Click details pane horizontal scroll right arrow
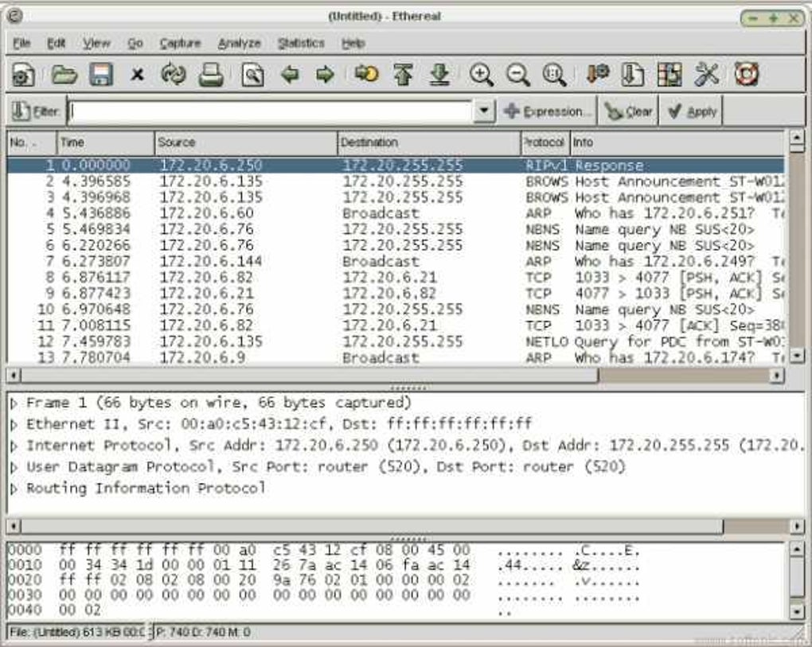This screenshot has height=647, width=812. (x=797, y=526)
